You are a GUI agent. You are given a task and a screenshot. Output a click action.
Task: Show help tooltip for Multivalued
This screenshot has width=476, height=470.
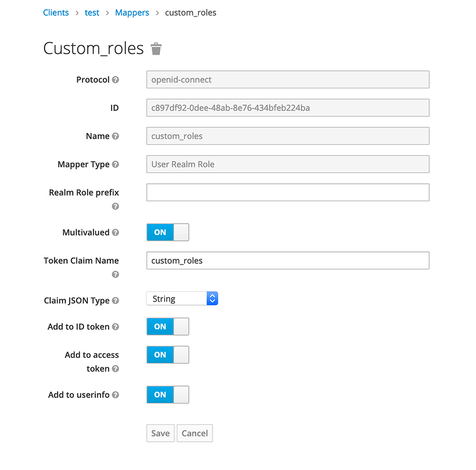[115, 232]
